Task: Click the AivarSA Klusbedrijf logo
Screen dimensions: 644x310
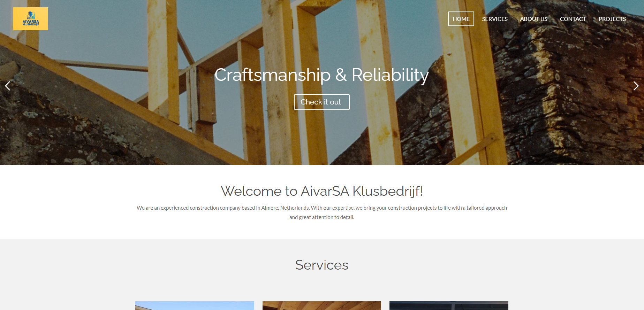Action: [31, 19]
